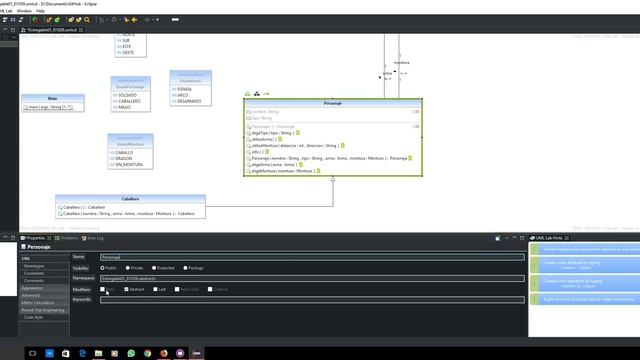Click the yellow icon left of the magnifier

[78, 20]
